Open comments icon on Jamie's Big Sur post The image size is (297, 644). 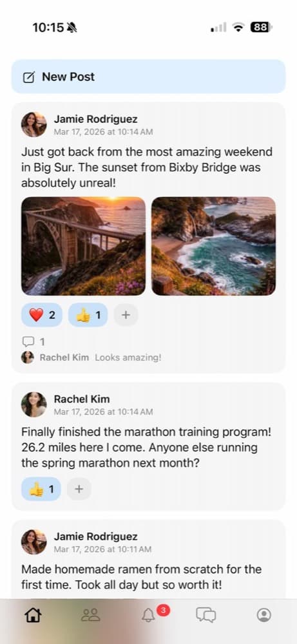pyautogui.click(x=28, y=341)
